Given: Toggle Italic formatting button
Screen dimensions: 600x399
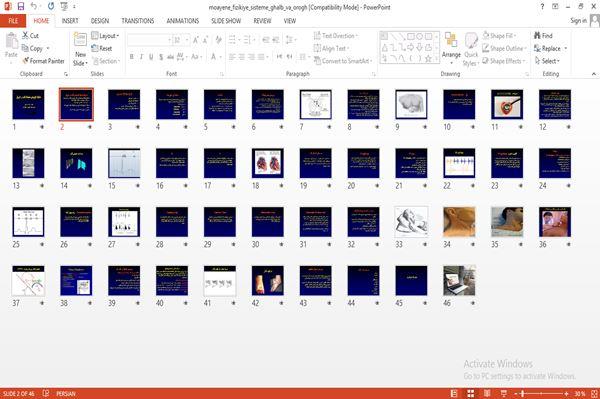Looking at the screenshot, I should tap(141, 57).
